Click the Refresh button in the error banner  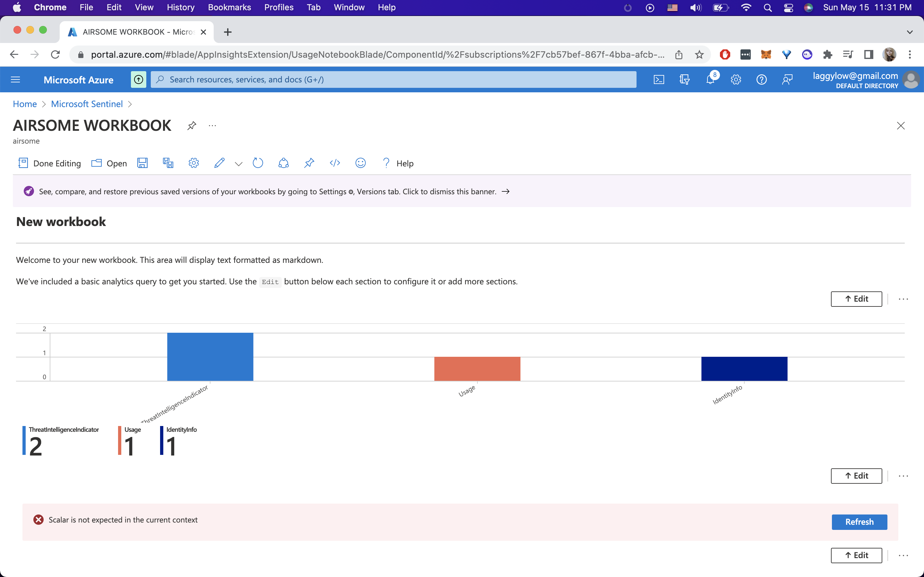[x=859, y=522]
